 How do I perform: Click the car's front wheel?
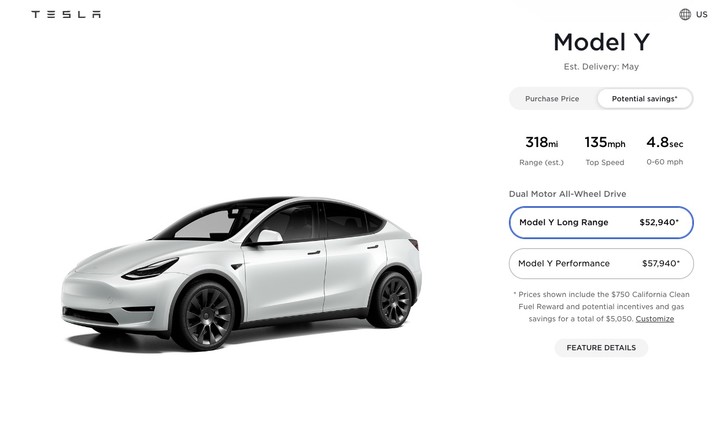click(205, 316)
